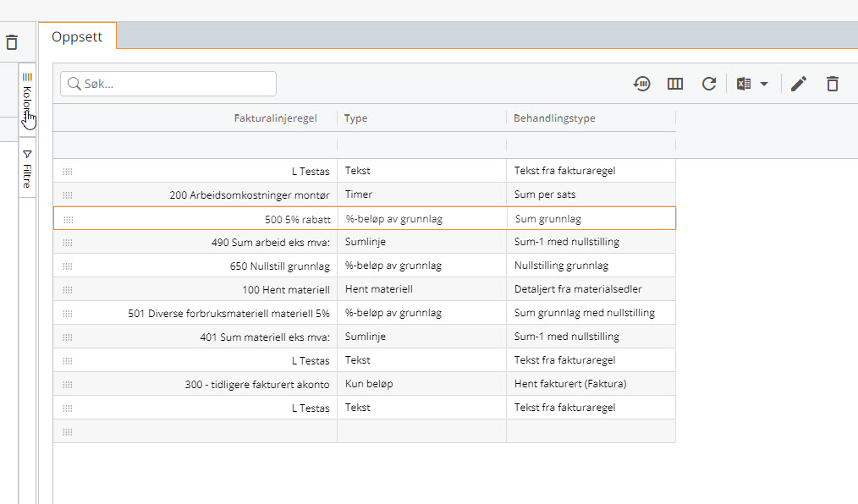Click drag handle of 501 Diverse forbruksmateriell row
Viewport: 858px width, 504px height.
[68, 314]
